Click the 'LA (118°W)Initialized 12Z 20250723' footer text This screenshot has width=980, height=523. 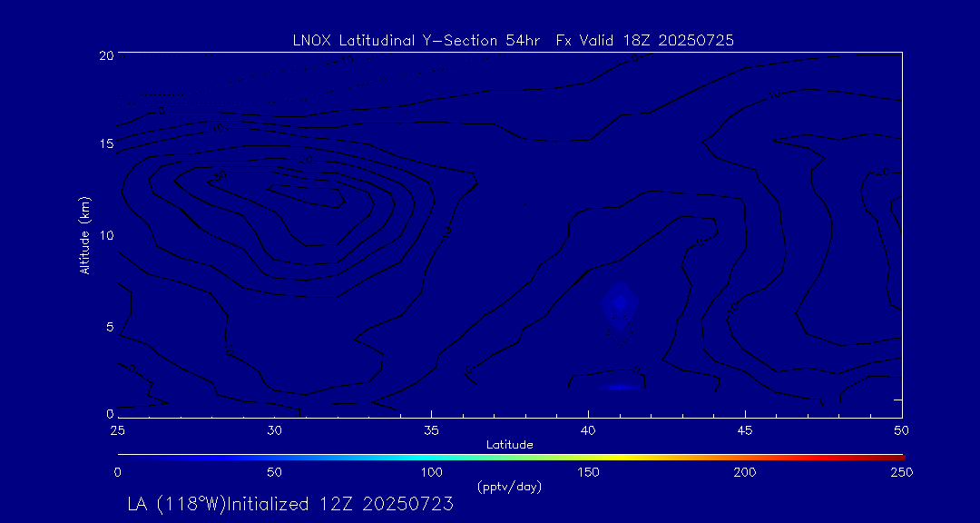click(290, 505)
